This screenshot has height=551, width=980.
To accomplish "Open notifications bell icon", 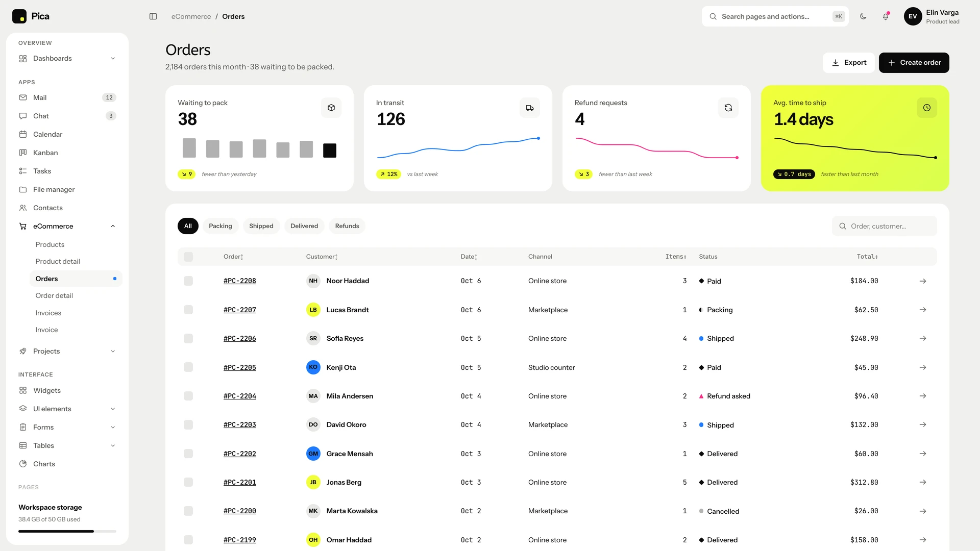I will 886,16.
